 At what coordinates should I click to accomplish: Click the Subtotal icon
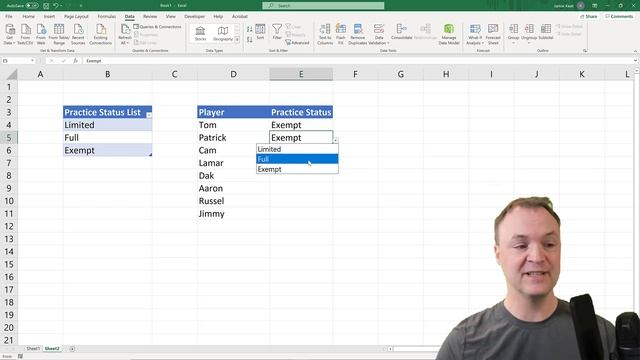(546, 32)
